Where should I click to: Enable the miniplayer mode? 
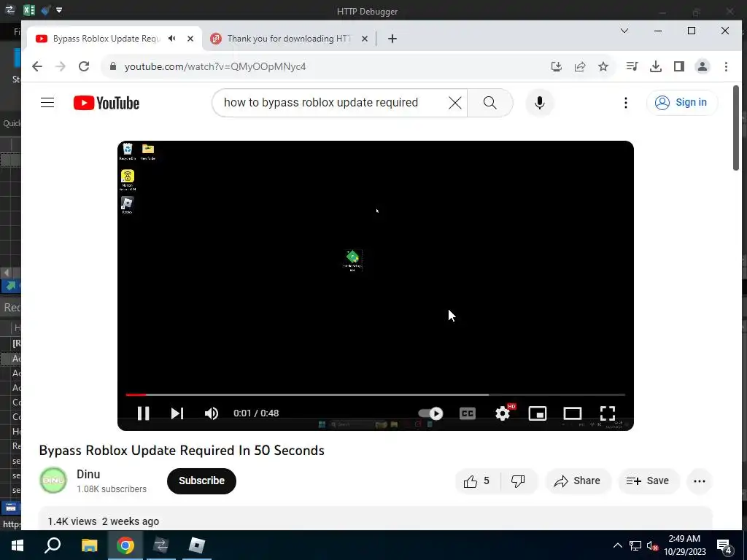click(x=538, y=413)
